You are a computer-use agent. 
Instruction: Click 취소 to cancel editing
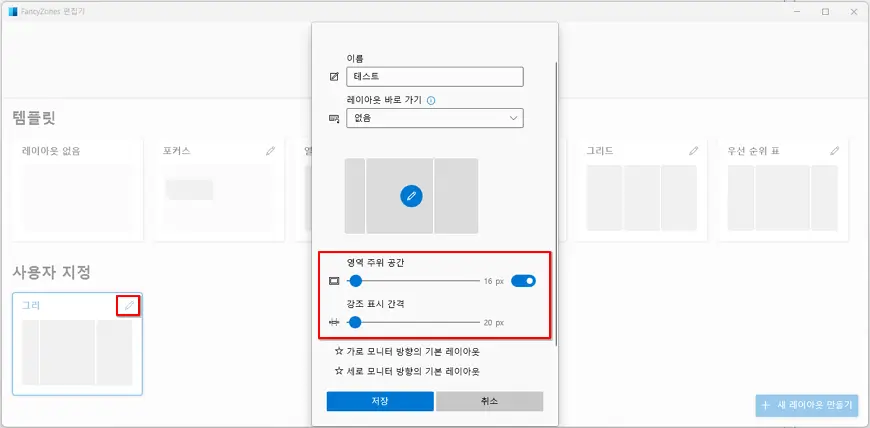489,401
